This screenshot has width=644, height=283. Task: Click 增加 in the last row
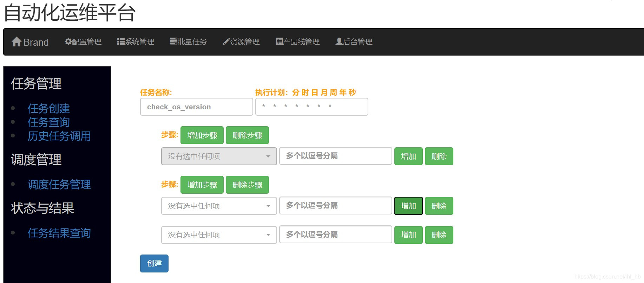[408, 235]
